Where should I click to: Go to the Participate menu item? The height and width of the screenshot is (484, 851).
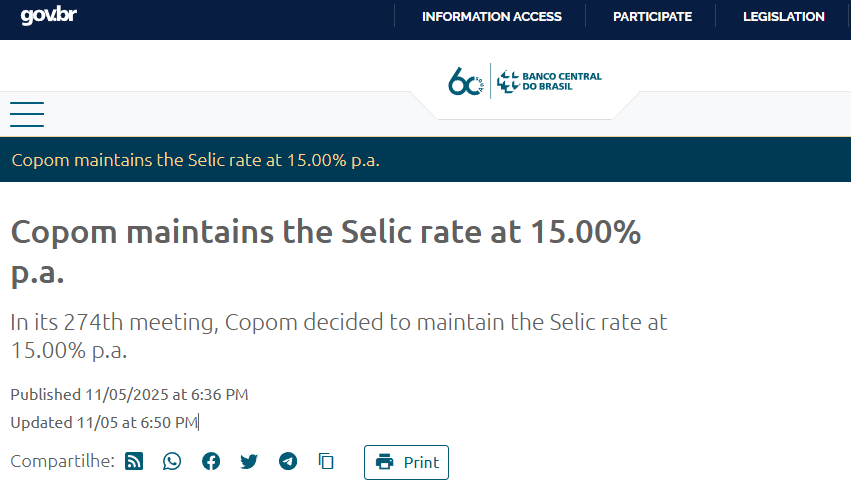652,17
